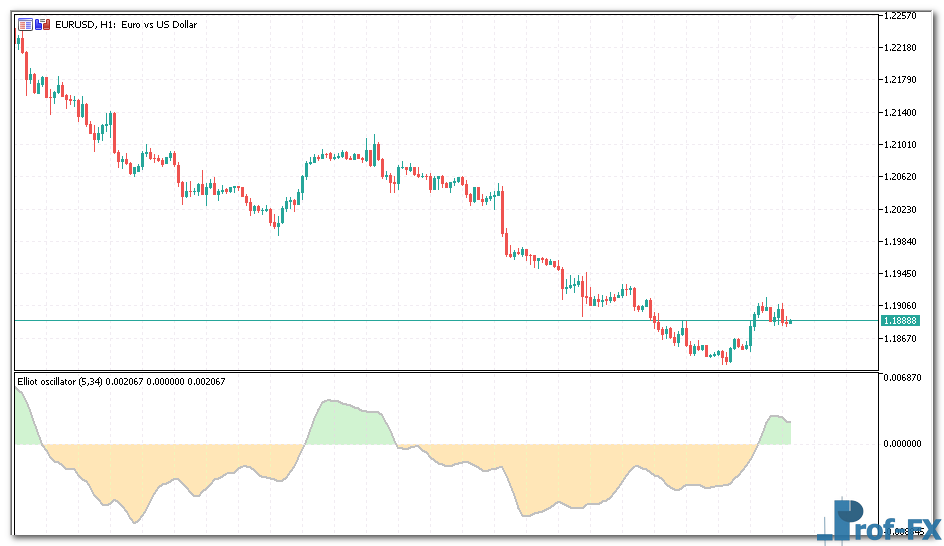Click the 1.20230 price scale value

point(902,210)
